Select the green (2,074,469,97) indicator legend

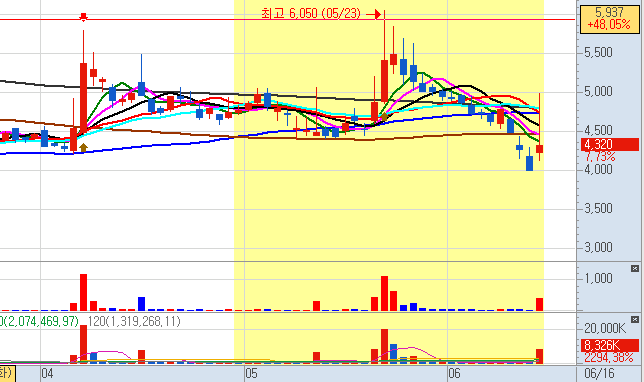(39, 322)
